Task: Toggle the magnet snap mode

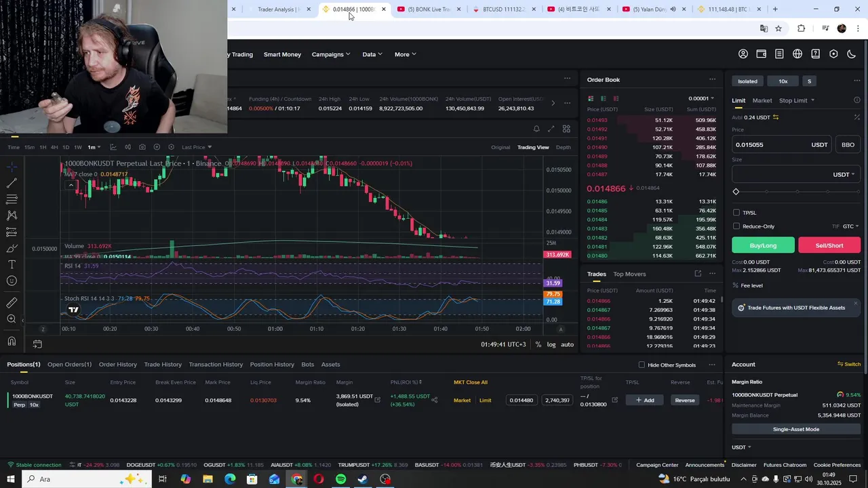Action: pyautogui.click(x=12, y=342)
